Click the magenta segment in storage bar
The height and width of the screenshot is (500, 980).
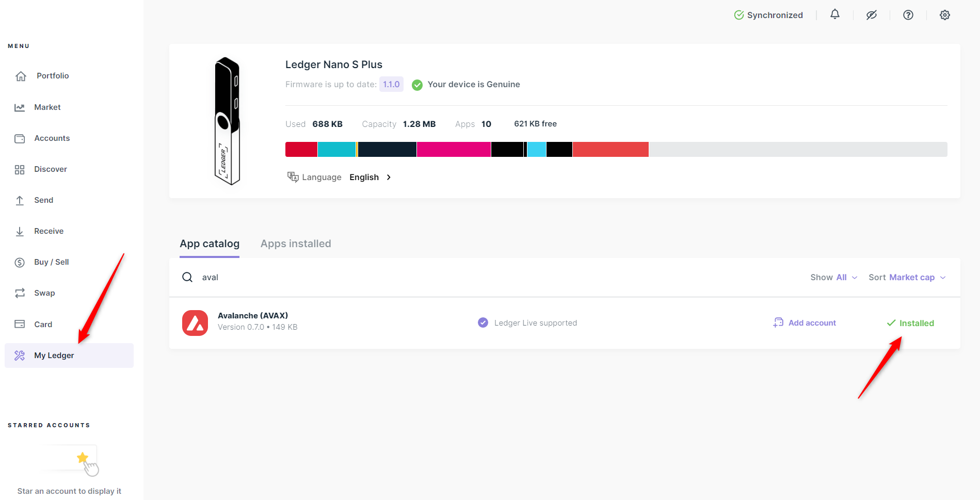click(x=454, y=150)
